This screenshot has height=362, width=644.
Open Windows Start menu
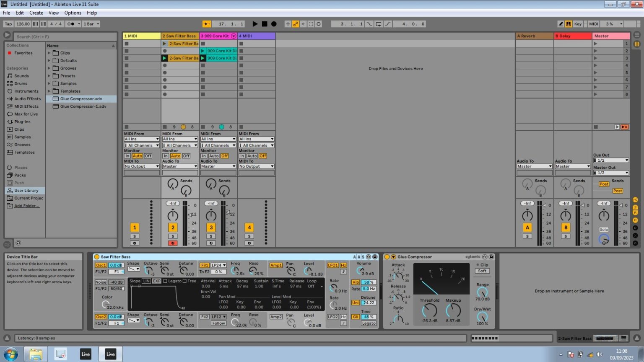(10, 354)
